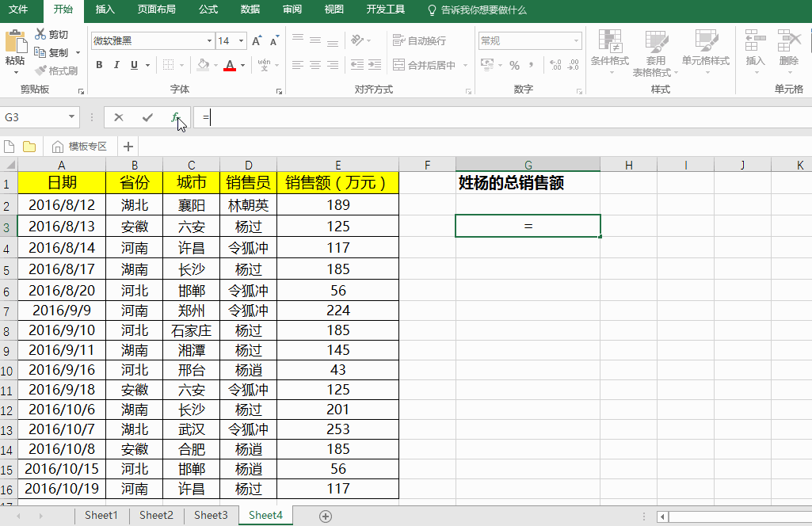Click the Tell Me (告诉我你想要做什么) search box
This screenshot has height=526, width=812.
tap(478, 10)
